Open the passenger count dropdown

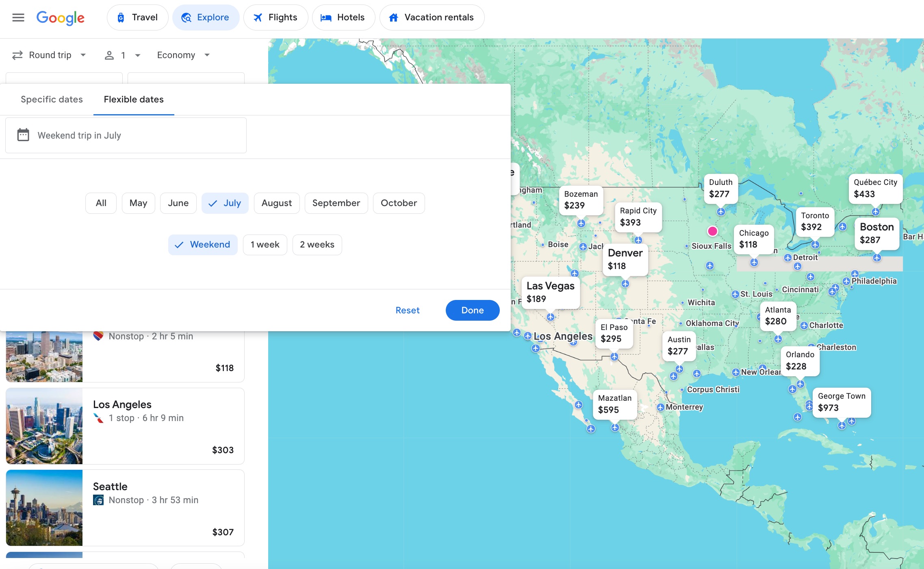pos(123,55)
